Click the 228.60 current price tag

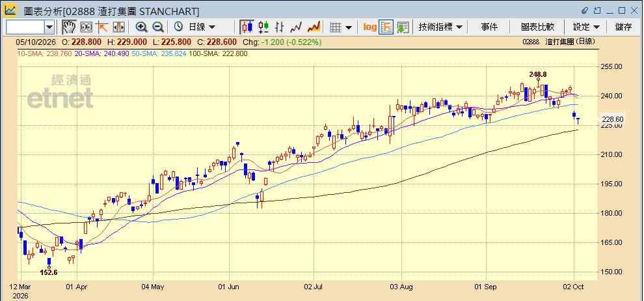[x=612, y=119]
